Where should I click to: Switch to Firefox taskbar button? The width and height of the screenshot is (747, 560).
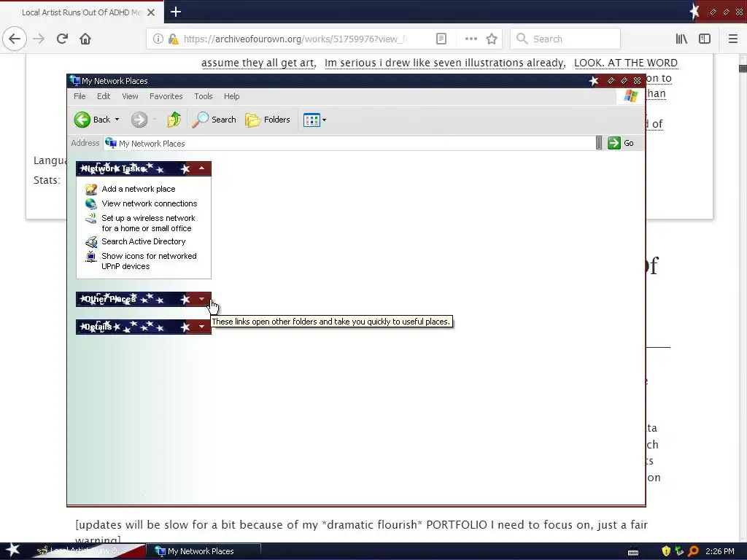pyautogui.click(x=88, y=551)
